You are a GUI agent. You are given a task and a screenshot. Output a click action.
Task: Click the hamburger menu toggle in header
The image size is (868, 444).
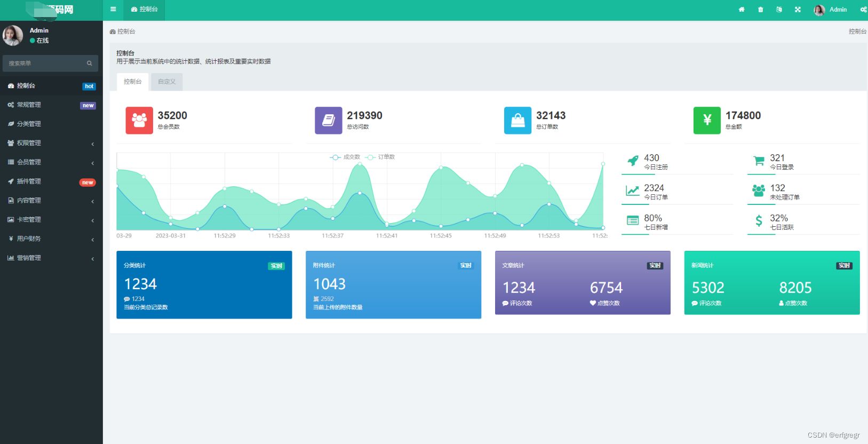(113, 10)
